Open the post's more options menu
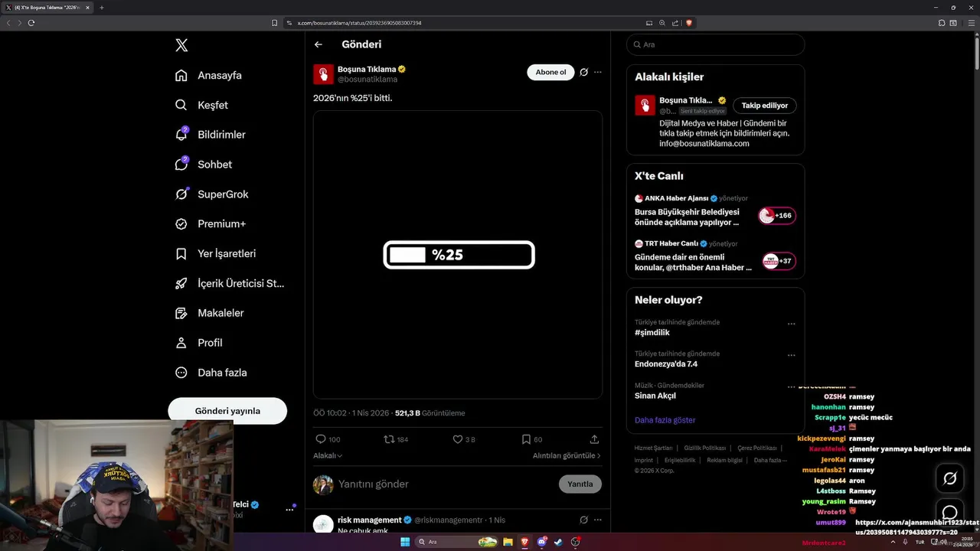980x551 pixels. (598, 72)
